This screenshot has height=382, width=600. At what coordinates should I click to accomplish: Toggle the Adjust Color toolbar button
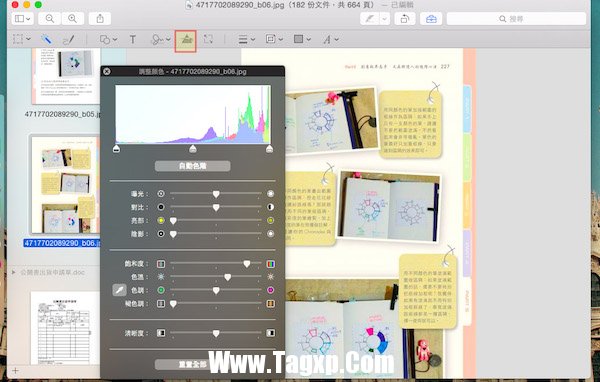[186, 41]
